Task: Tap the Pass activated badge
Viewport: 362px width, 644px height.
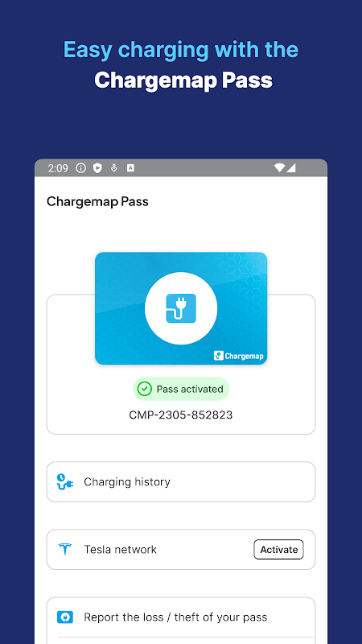Action: [181, 389]
